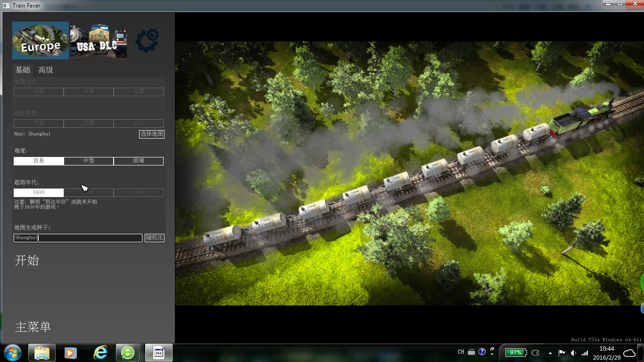Set difficulty to 困难

139,161
